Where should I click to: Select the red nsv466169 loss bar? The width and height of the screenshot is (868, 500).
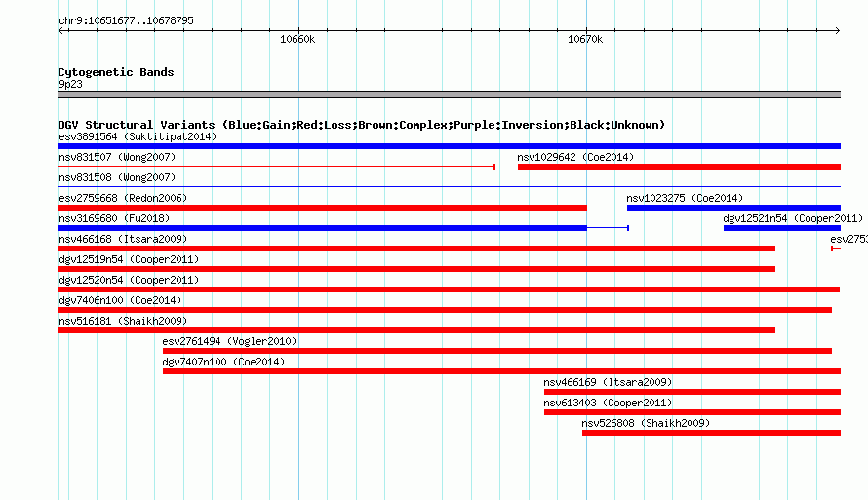[692, 392]
